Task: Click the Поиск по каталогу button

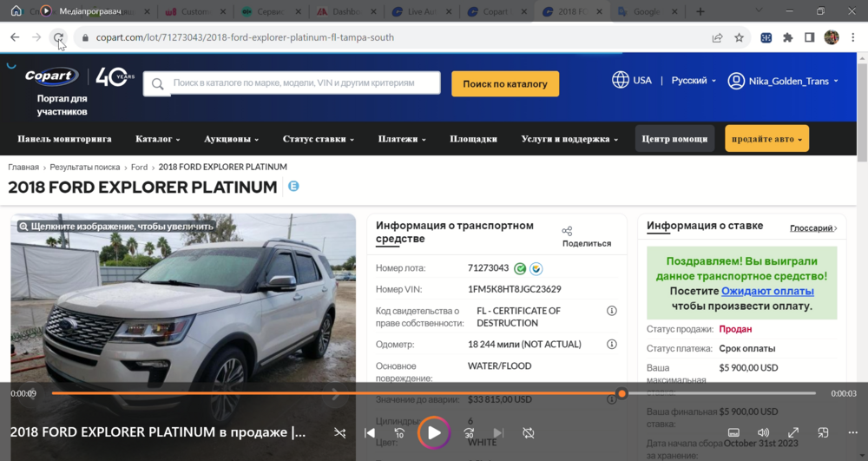Action: [504, 84]
